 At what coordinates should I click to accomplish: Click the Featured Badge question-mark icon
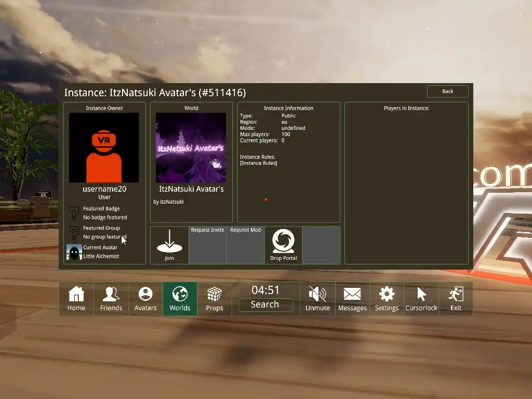(74, 214)
